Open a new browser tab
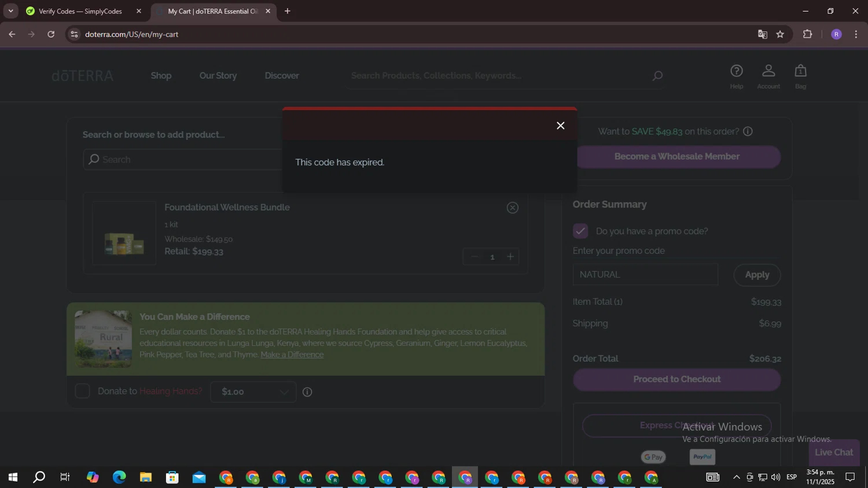 288,11
